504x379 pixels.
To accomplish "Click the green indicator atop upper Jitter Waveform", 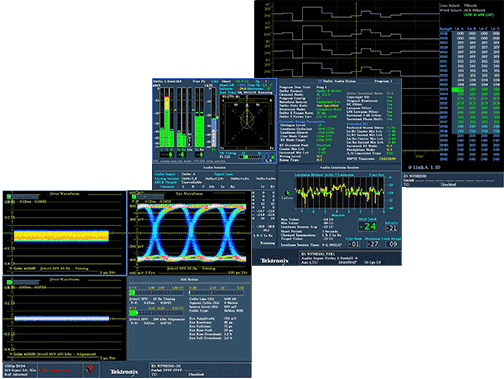I will click(9, 197).
